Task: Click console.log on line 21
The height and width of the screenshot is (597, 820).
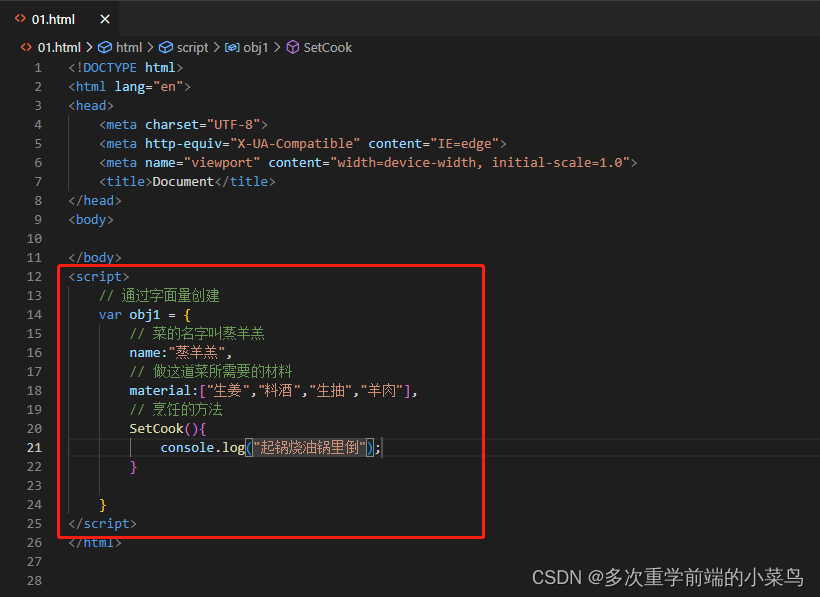Action: click(203, 447)
